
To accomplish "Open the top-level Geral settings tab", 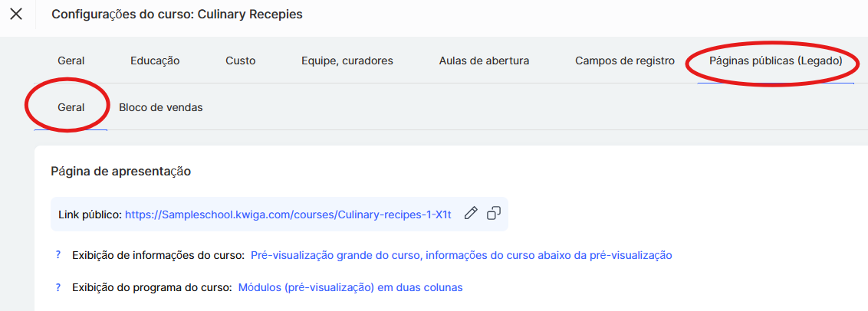I will tap(71, 61).
